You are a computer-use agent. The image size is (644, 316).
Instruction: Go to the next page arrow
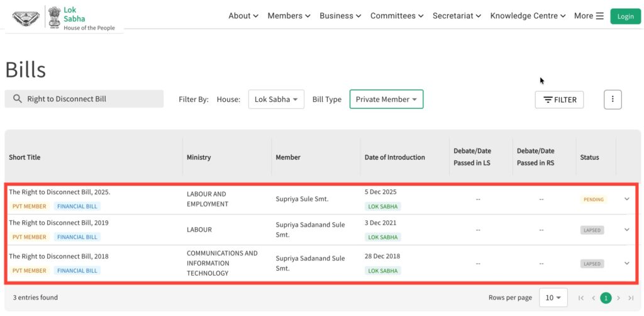(619, 298)
